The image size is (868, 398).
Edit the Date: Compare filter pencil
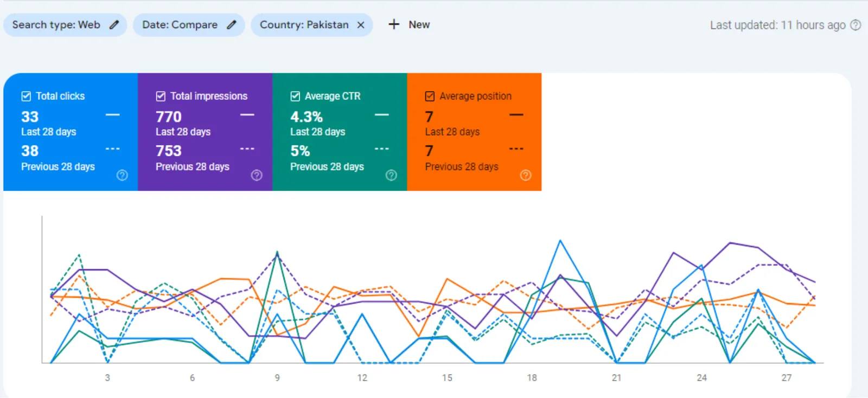coord(232,25)
